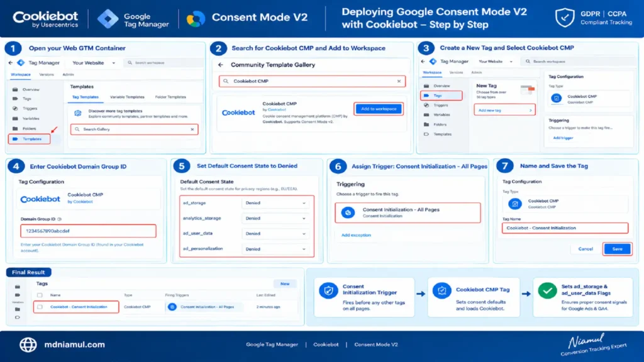Clear the Cookiebot CMP search with its X
This screenshot has height=362, width=644.
point(399,81)
